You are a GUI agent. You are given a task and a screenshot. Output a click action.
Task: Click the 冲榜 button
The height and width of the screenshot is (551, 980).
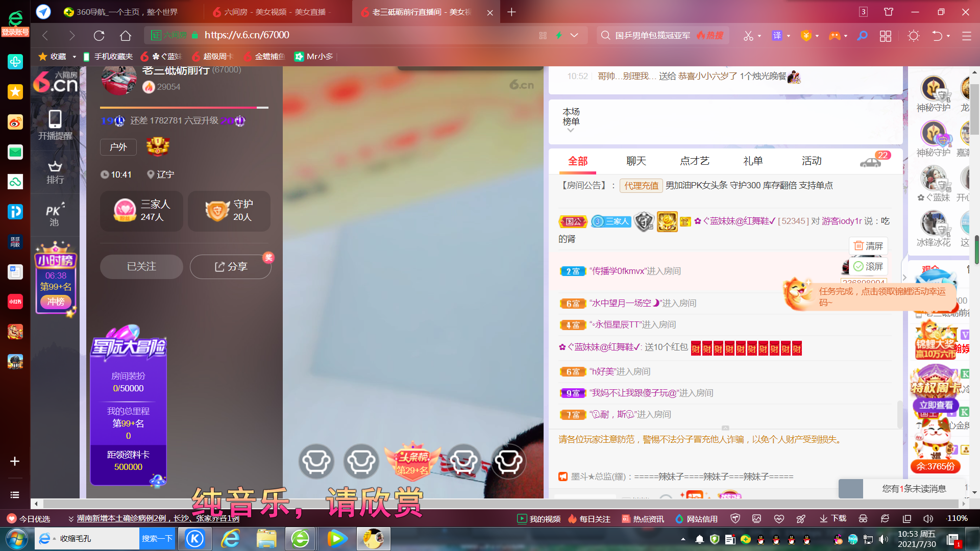coord(56,302)
